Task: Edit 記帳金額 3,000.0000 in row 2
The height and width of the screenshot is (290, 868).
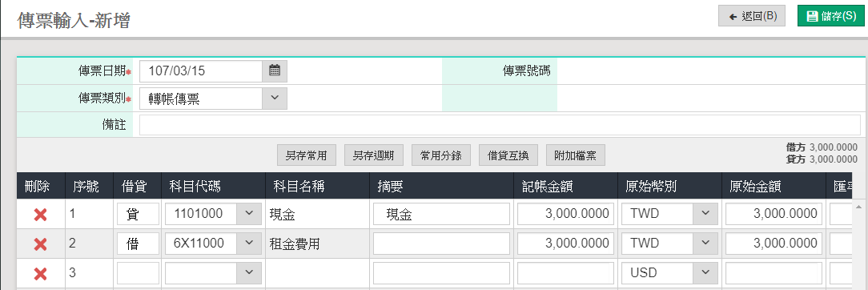Action: pos(566,243)
